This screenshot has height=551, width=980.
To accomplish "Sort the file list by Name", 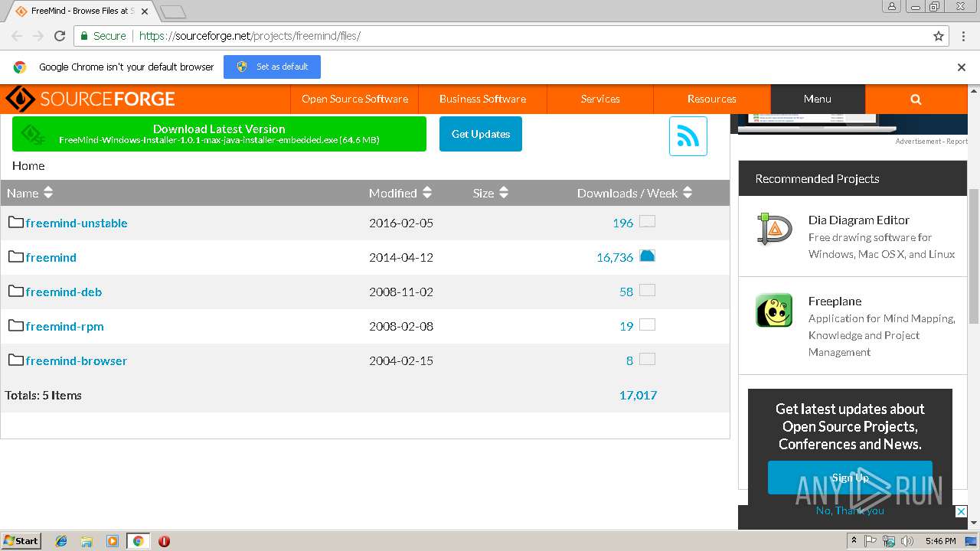I will click(x=30, y=193).
